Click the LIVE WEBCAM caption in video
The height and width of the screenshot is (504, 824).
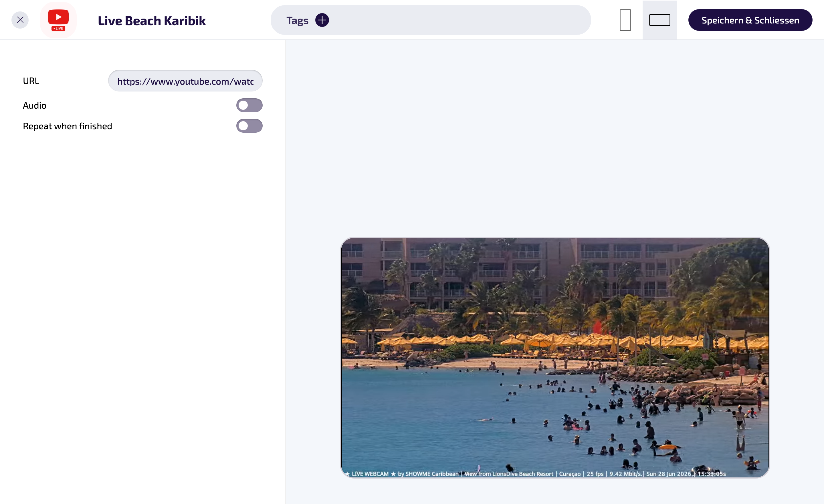[370, 474]
